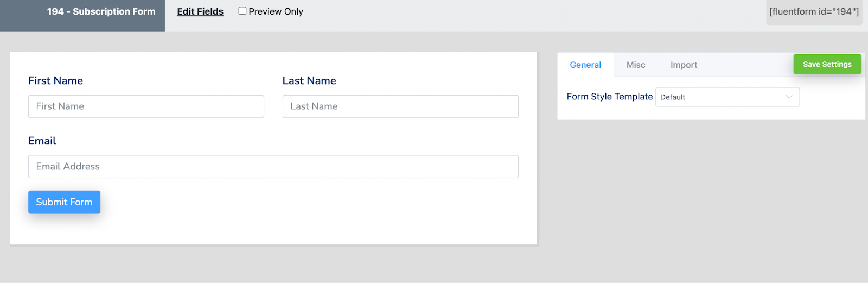Open the Misc tab

click(x=636, y=65)
